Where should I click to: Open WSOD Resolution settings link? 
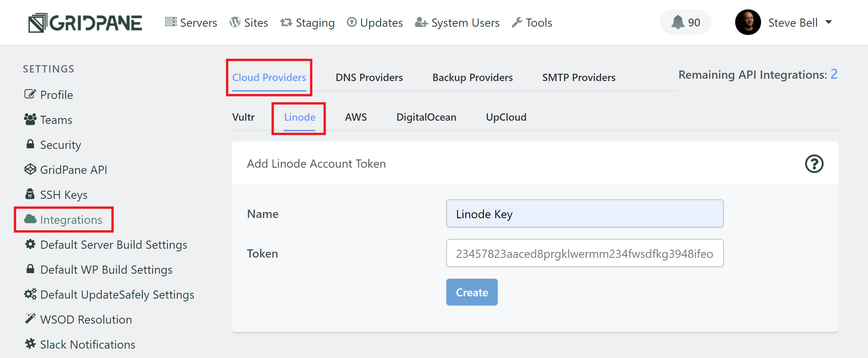click(x=78, y=319)
